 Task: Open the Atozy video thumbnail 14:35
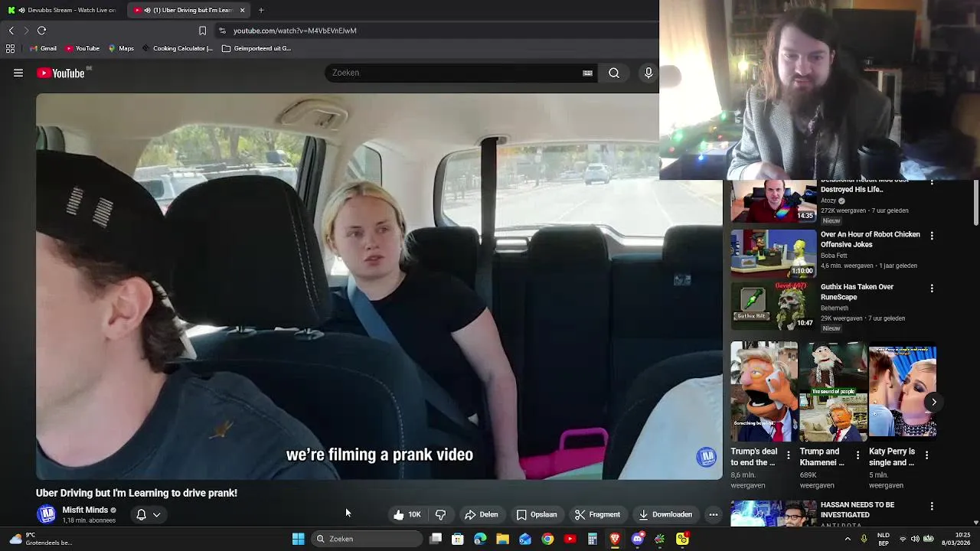point(773,201)
